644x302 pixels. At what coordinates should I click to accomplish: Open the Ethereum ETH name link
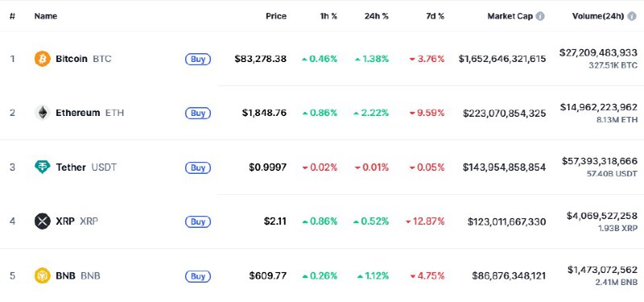click(x=89, y=113)
